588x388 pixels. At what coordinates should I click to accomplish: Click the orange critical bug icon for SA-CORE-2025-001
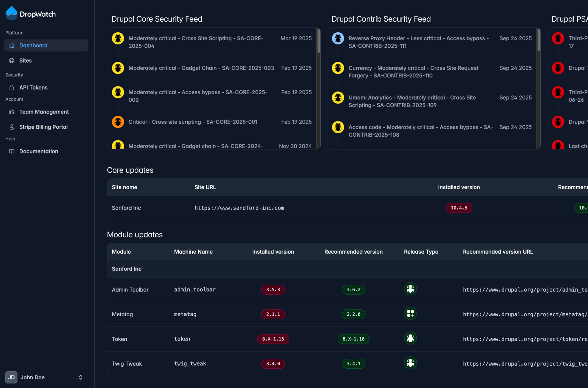point(118,122)
